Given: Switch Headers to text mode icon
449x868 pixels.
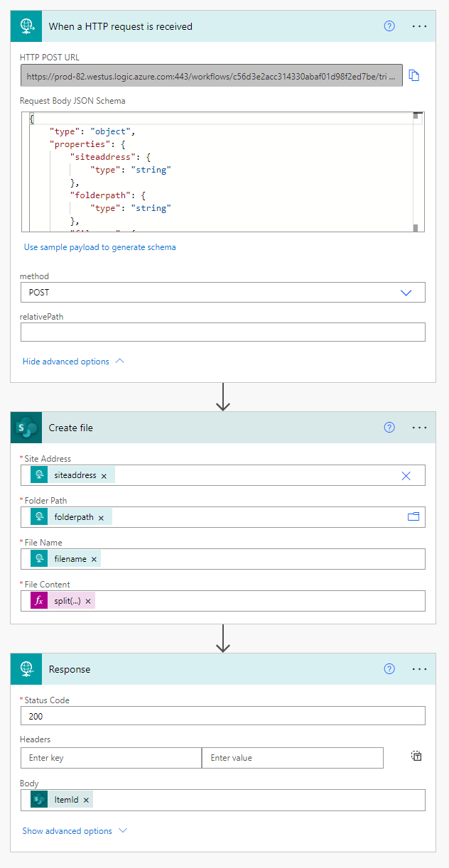Looking at the screenshot, I should (416, 756).
